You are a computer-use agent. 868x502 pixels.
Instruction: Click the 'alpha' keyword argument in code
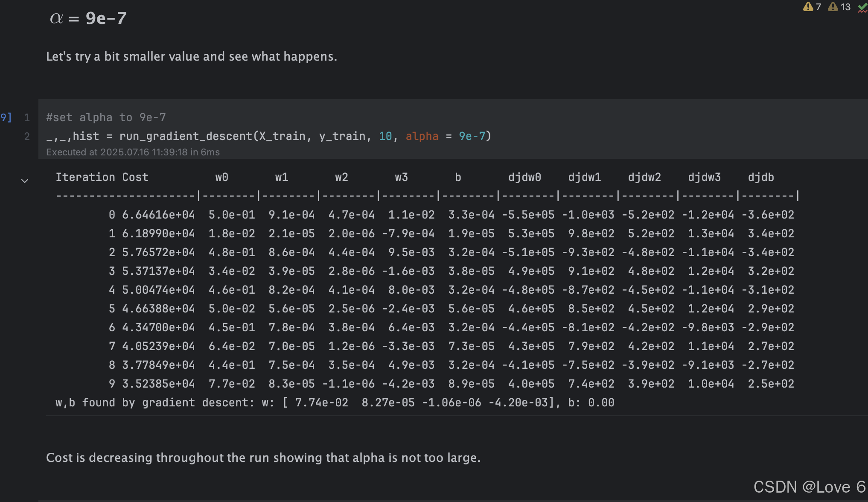tap(422, 136)
